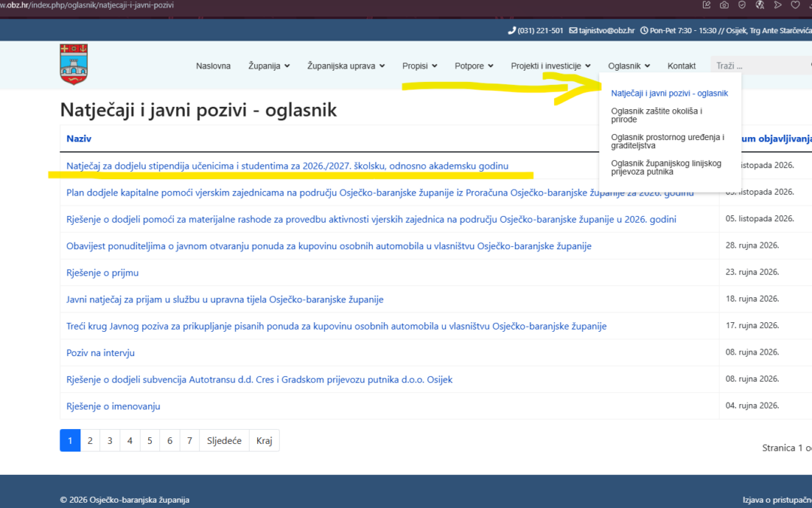812x508 pixels.
Task: Open Rješenje o dodjeli pomoći za materijalne rashode
Action: click(x=371, y=219)
